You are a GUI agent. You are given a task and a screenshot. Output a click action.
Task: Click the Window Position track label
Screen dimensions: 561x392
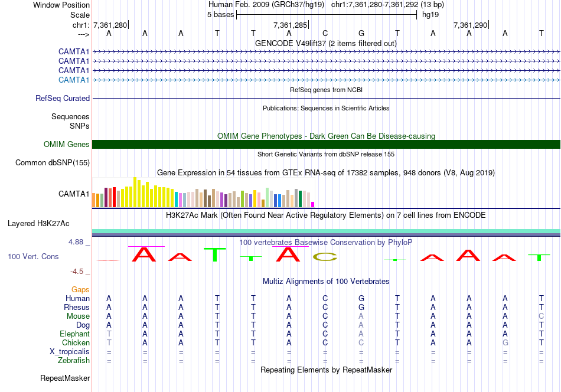(x=61, y=5)
